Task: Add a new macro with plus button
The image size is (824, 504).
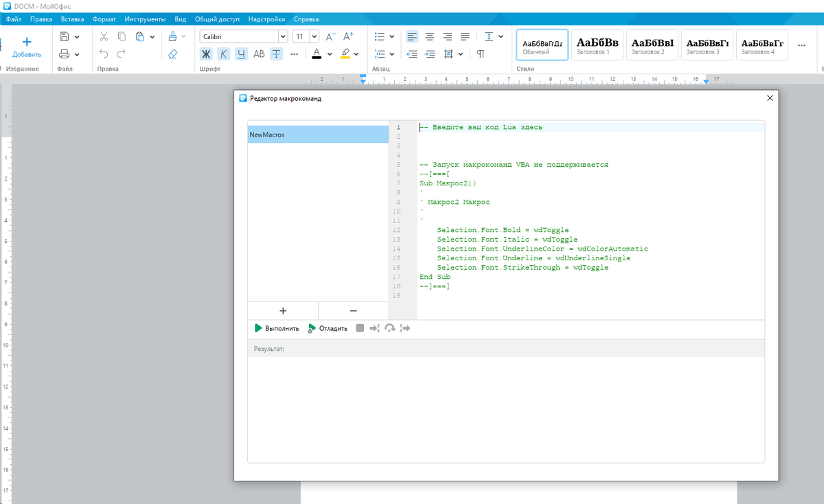Action: click(283, 310)
